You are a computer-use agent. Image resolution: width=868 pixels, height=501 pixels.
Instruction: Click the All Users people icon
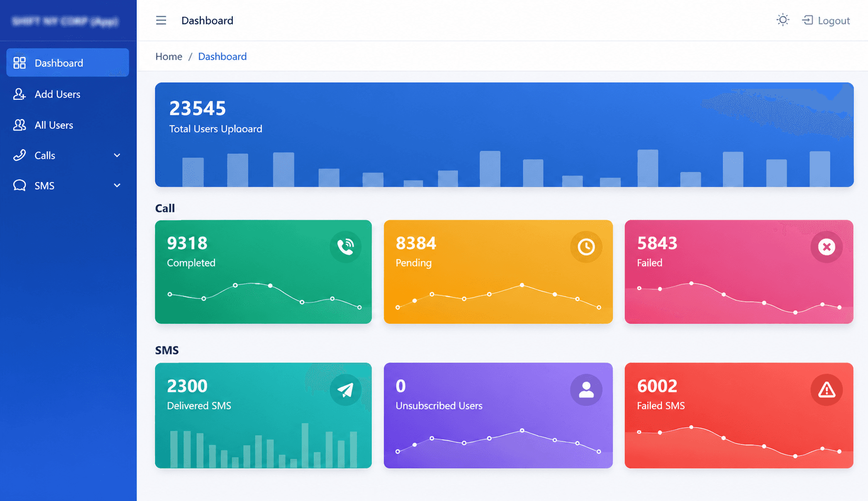pyautogui.click(x=19, y=125)
